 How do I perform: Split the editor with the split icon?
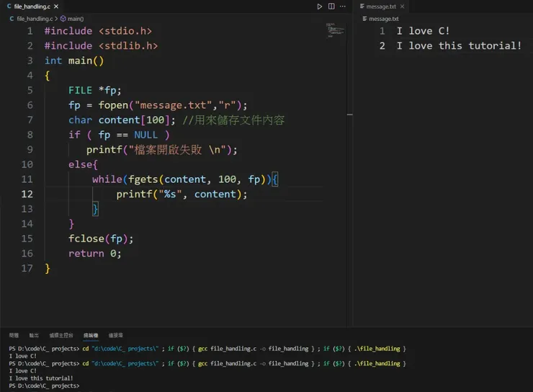click(331, 6)
